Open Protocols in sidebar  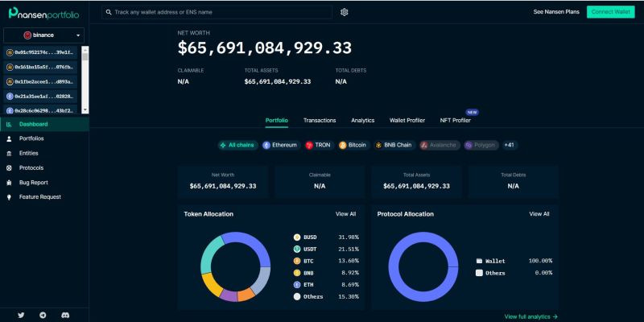44,168
